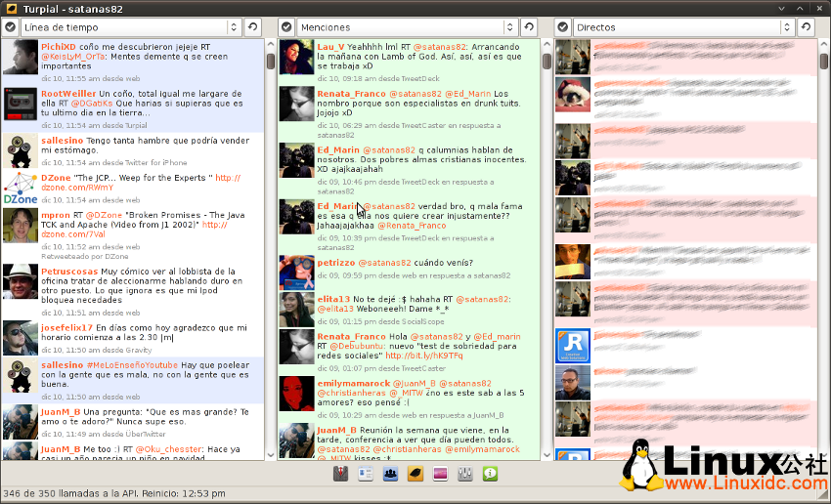Open the blue followers group icon
Viewport: 831px width, 504px height.
click(x=390, y=474)
